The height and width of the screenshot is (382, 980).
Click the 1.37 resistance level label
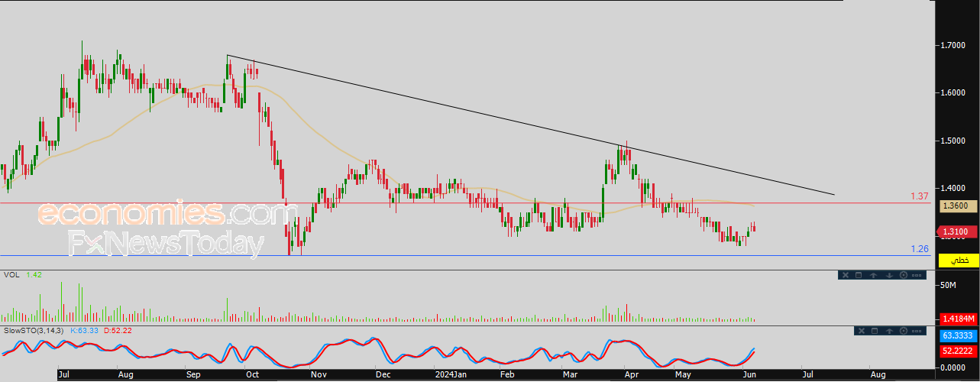(x=920, y=196)
